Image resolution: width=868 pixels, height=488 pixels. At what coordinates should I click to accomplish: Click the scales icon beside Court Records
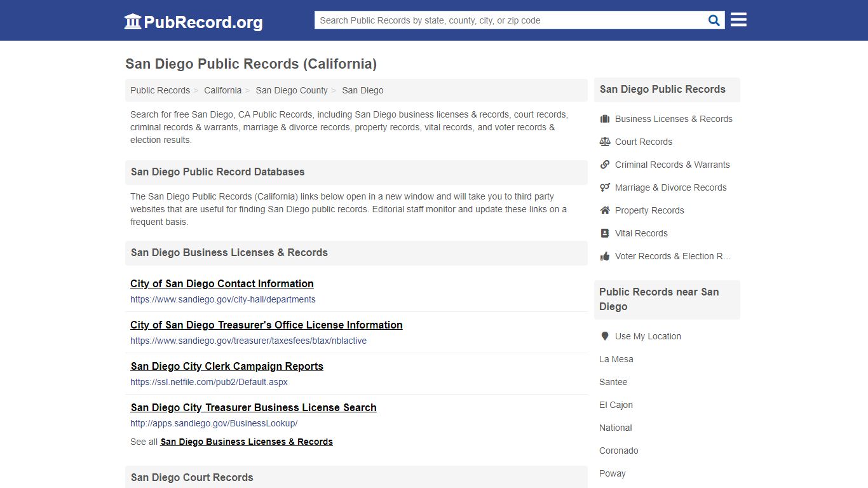(605, 142)
